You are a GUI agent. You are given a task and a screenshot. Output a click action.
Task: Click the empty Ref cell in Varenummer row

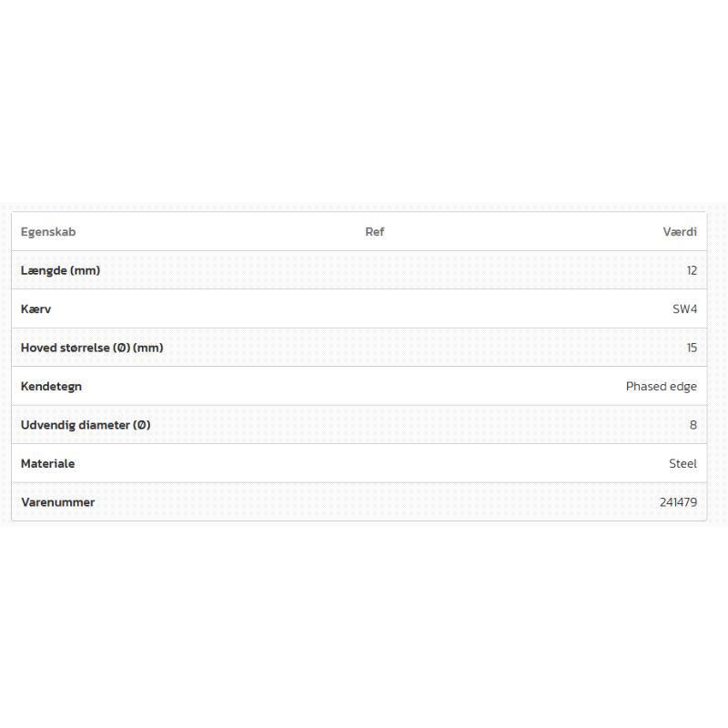coord(375,502)
